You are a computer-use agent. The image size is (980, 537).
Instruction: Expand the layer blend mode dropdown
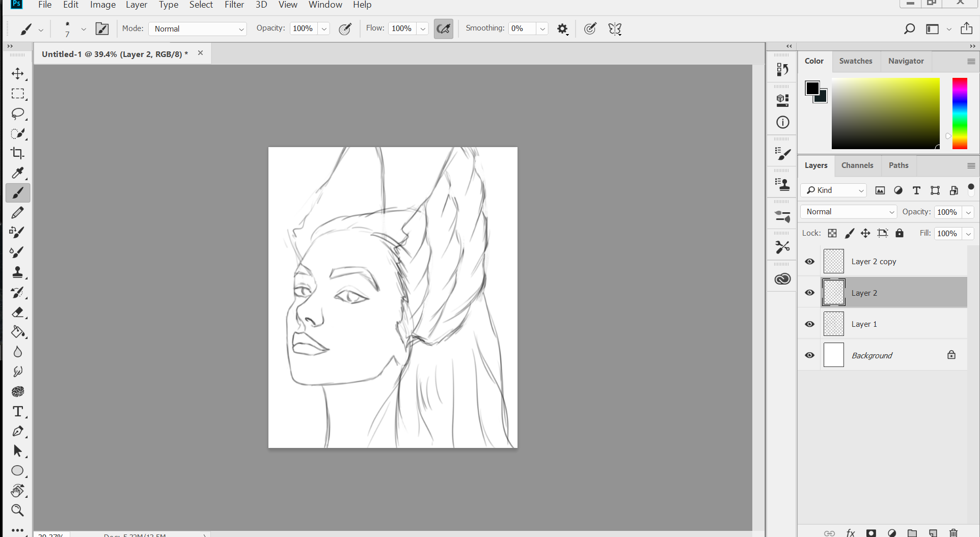[x=849, y=212]
